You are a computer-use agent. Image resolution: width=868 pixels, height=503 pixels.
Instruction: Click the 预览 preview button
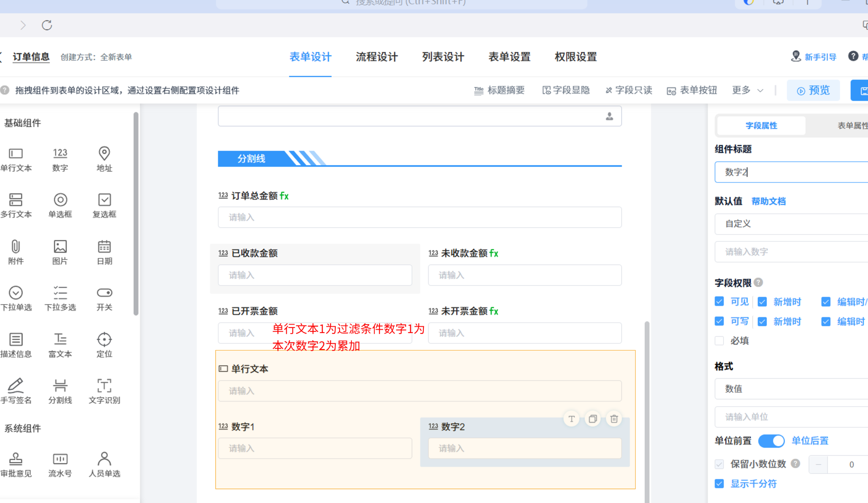pyautogui.click(x=813, y=90)
